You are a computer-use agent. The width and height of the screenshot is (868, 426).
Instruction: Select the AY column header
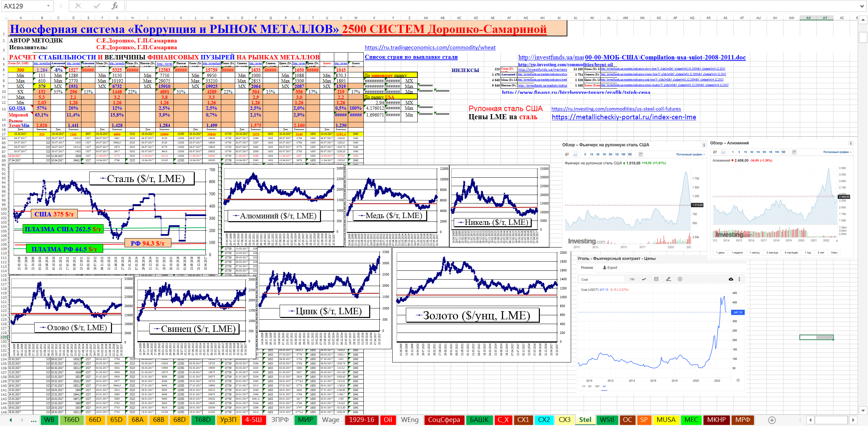point(825,18)
